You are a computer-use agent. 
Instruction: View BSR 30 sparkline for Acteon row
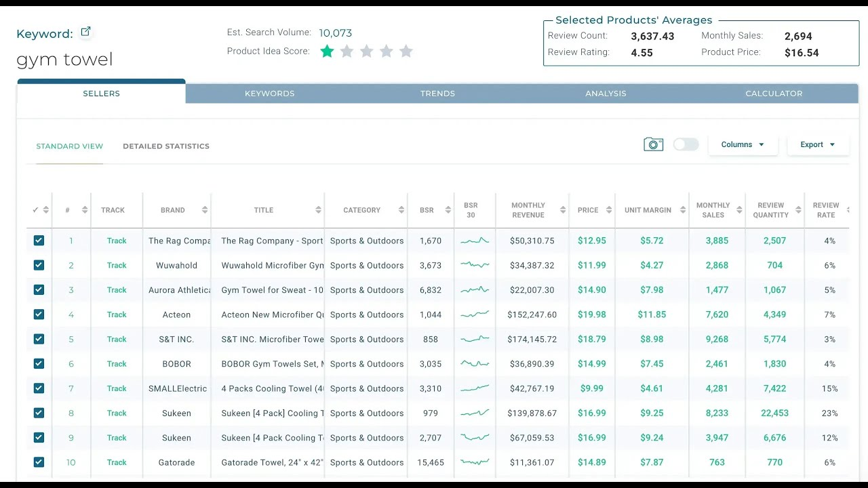click(x=474, y=314)
